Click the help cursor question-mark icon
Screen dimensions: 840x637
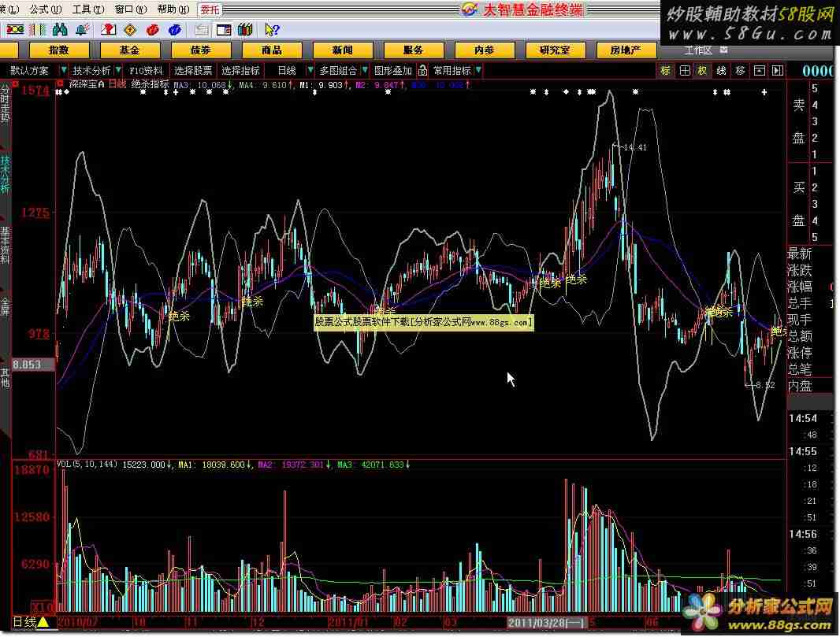272,30
